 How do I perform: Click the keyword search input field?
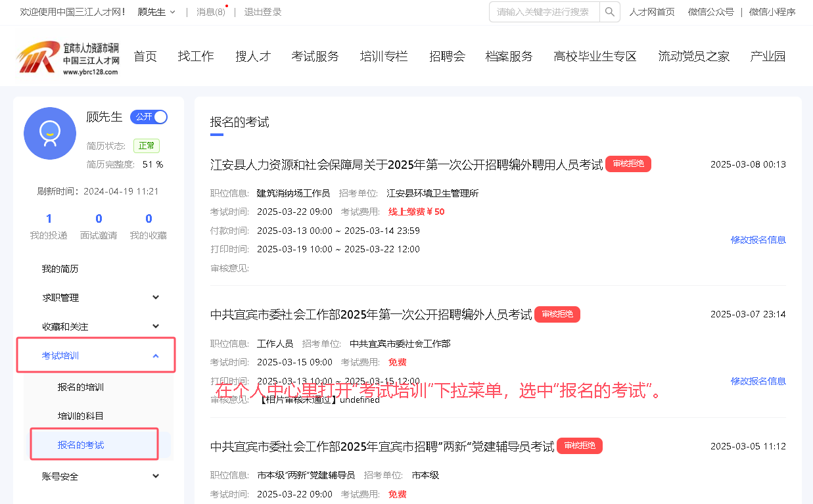click(544, 12)
